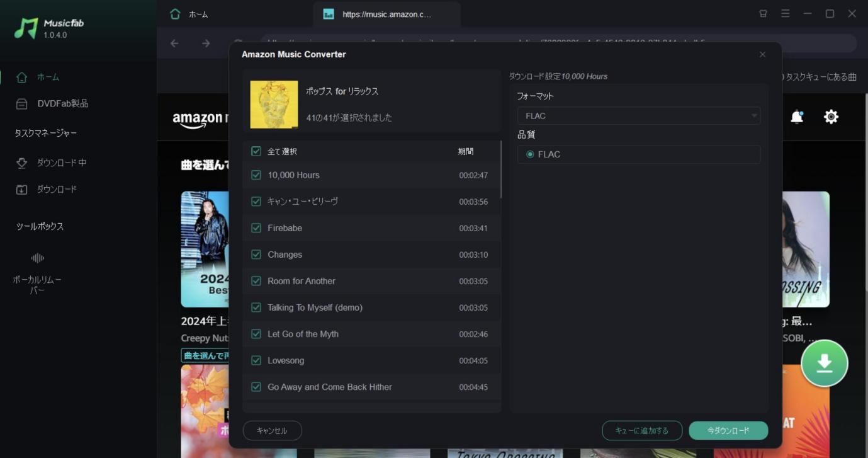Click the browser forward arrow
868x458 pixels.
[x=206, y=43]
